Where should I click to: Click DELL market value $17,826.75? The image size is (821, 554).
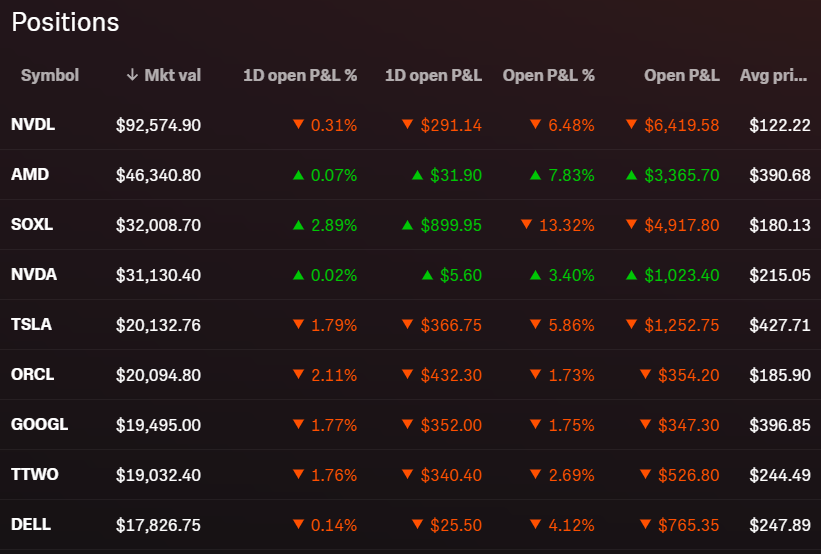(158, 525)
